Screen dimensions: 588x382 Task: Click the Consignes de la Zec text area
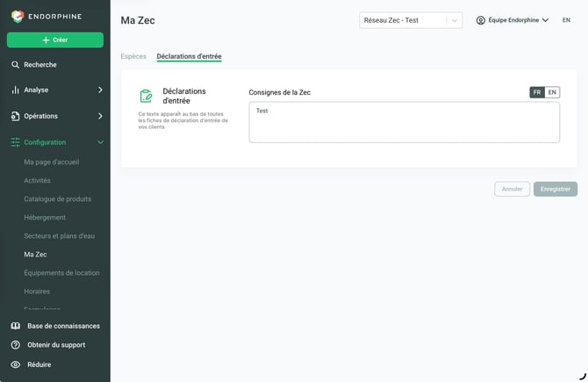click(405, 122)
